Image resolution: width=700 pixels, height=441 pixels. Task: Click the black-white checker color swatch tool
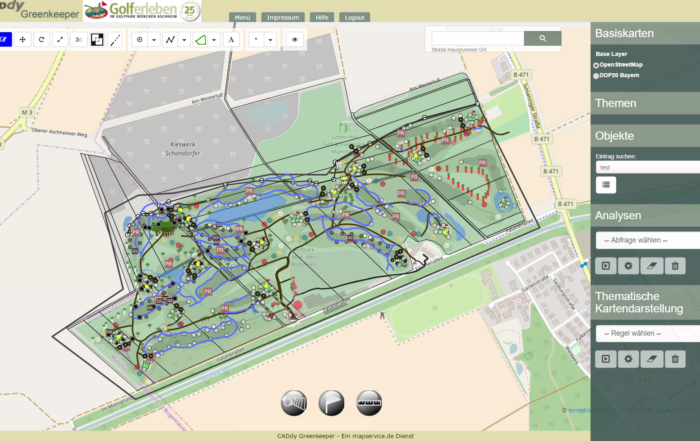click(97, 39)
